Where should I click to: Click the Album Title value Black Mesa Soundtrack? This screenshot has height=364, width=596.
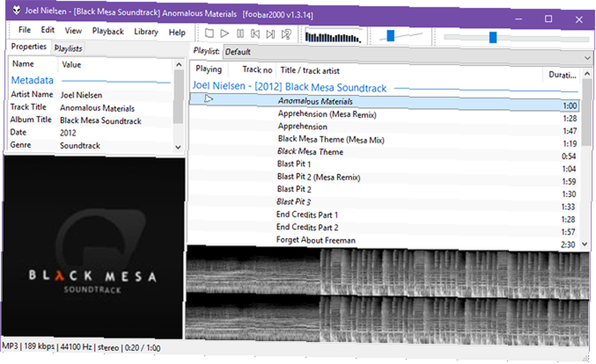pyautogui.click(x=100, y=120)
